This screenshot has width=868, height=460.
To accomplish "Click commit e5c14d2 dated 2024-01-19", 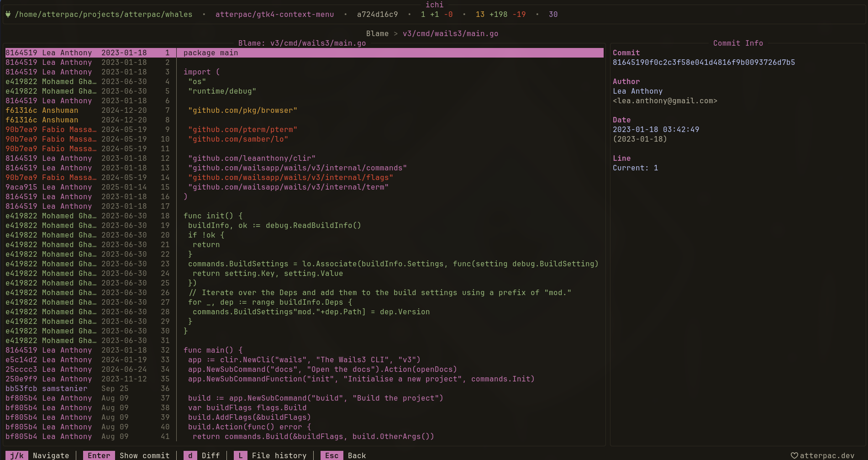I will click(21, 360).
